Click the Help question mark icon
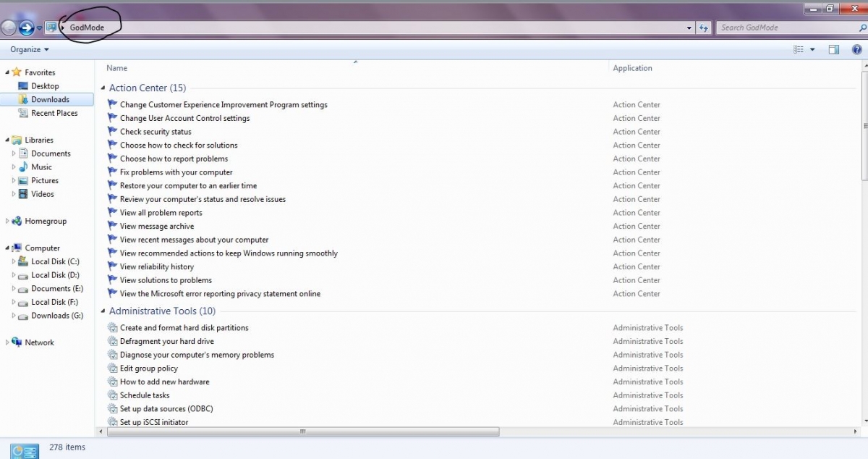The image size is (868, 459). 857,49
